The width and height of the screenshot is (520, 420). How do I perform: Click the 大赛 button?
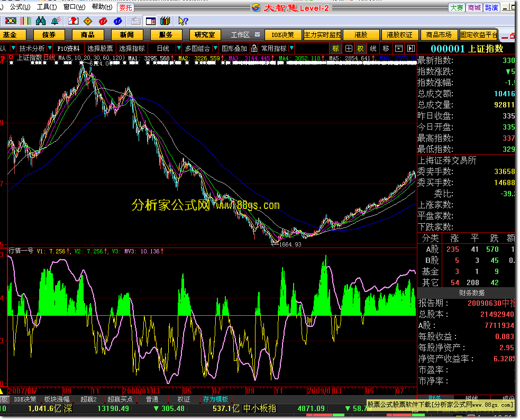457,7
